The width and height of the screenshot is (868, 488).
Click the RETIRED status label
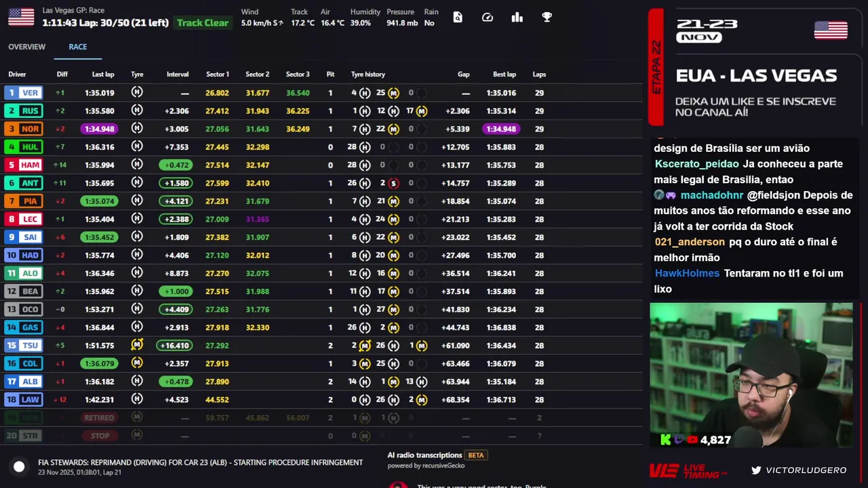[99, 418]
